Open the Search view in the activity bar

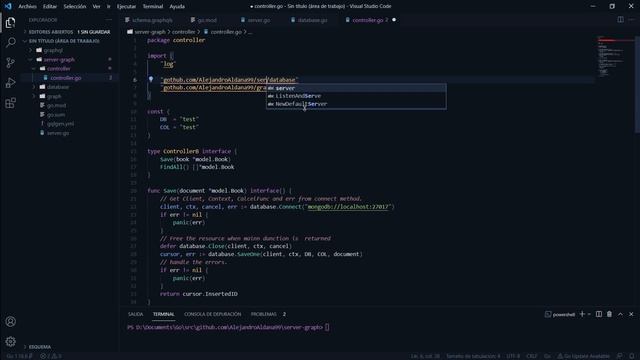click(x=11, y=42)
